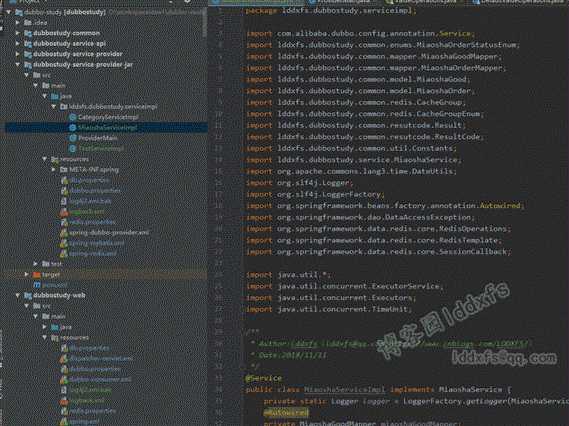569x426 pixels.
Task: Click the CategoryServiceImpl class icon
Action: (x=73, y=117)
